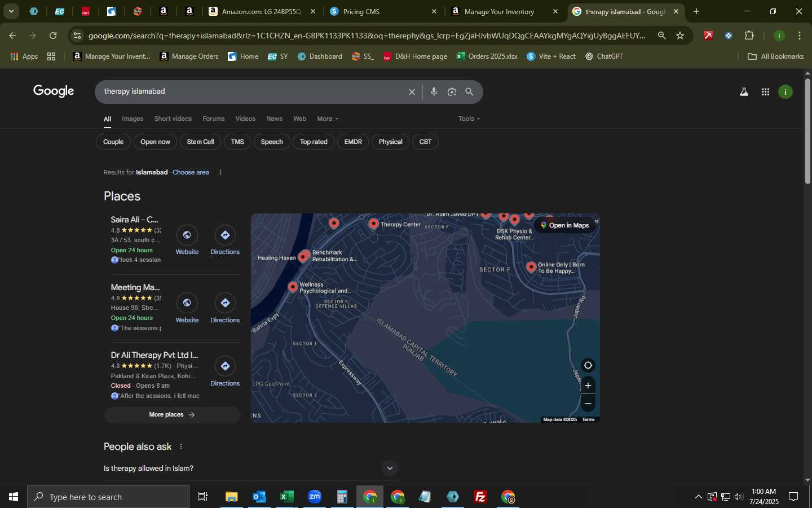This screenshot has width=812, height=508.
Task: Click Choose area link
Action: click(191, 172)
